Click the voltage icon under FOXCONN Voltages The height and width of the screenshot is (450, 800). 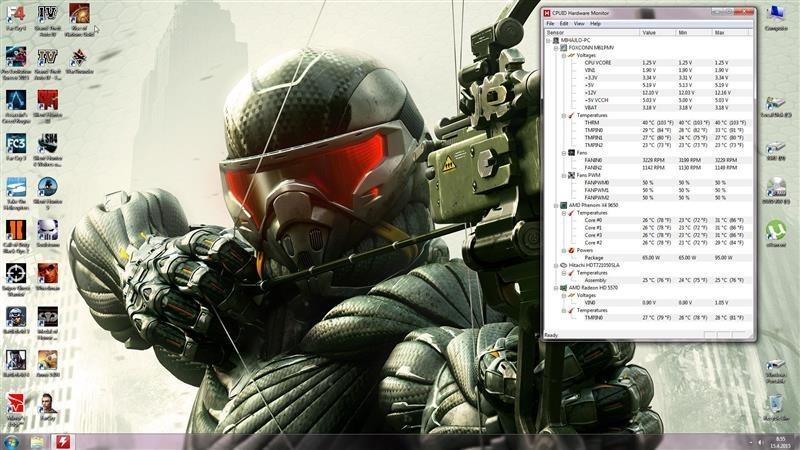(x=571, y=55)
